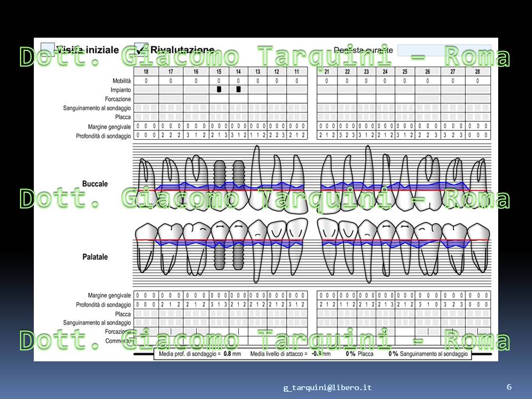Open the g_tarquini@libero.it email link
532x399 pixels.
click(x=328, y=387)
